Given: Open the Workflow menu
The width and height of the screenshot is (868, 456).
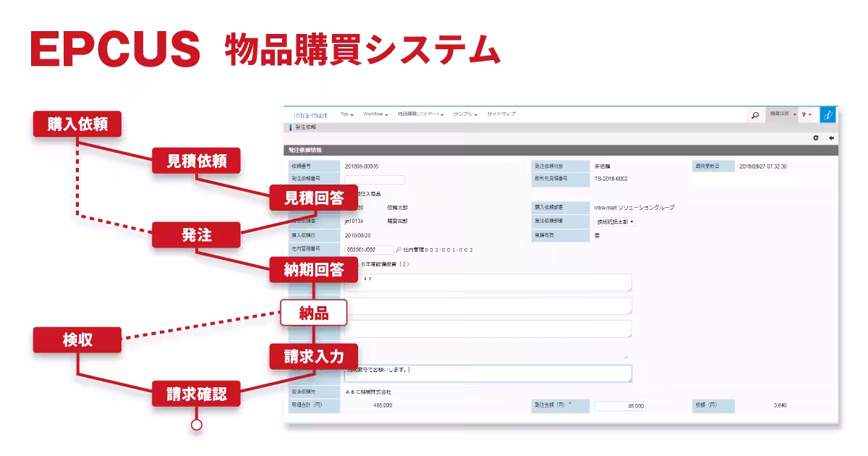Looking at the screenshot, I should click(375, 114).
